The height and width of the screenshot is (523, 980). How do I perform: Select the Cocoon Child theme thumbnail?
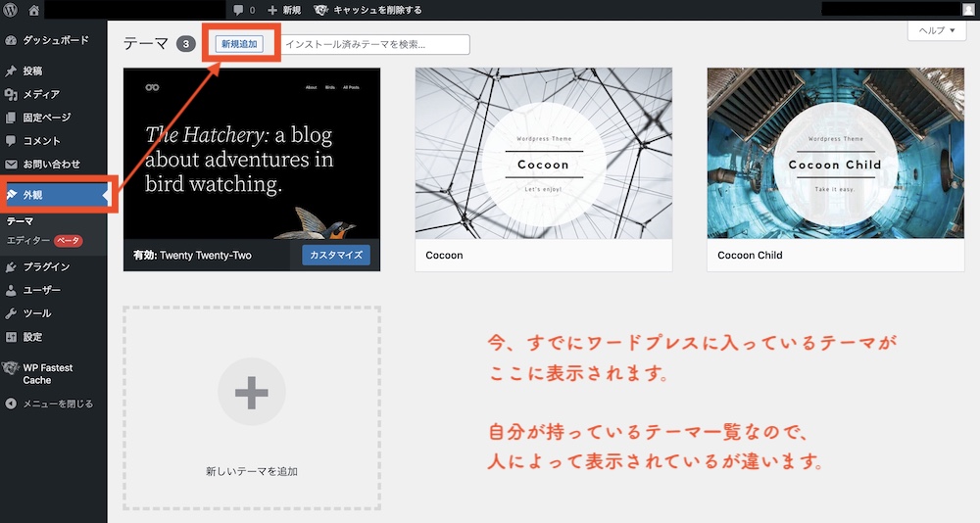coord(836,153)
